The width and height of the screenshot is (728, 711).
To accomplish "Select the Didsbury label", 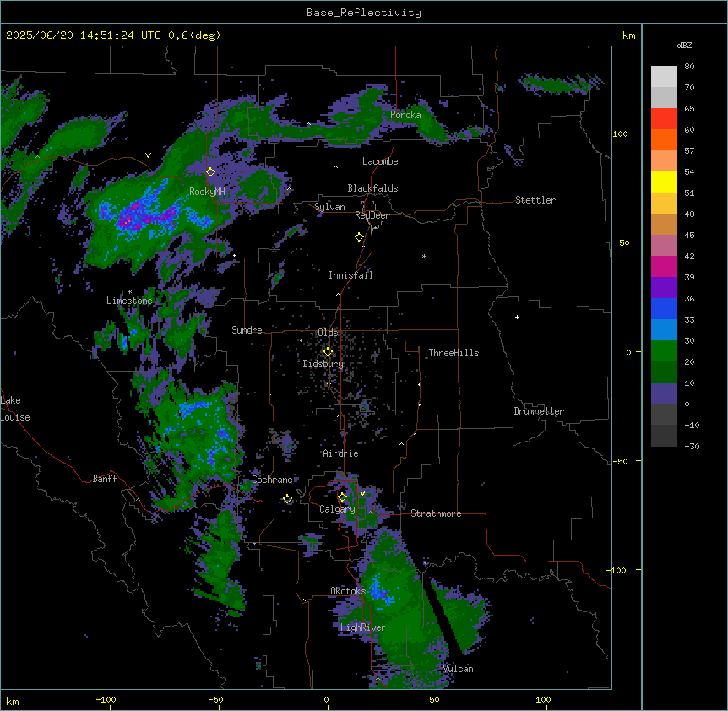I will pos(323,364).
